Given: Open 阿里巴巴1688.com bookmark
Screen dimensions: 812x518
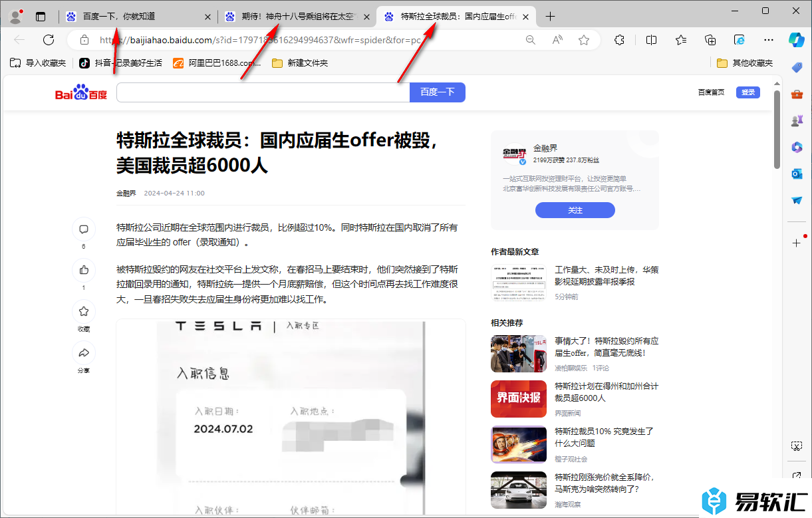Looking at the screenshot, I should tap(217, 63).
